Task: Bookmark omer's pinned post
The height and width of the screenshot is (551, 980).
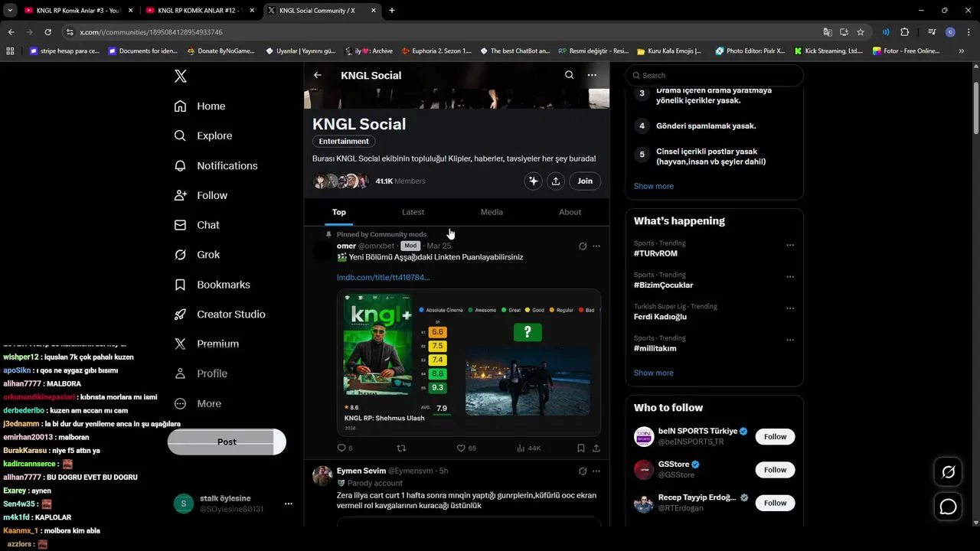Action: coord(581,448)
